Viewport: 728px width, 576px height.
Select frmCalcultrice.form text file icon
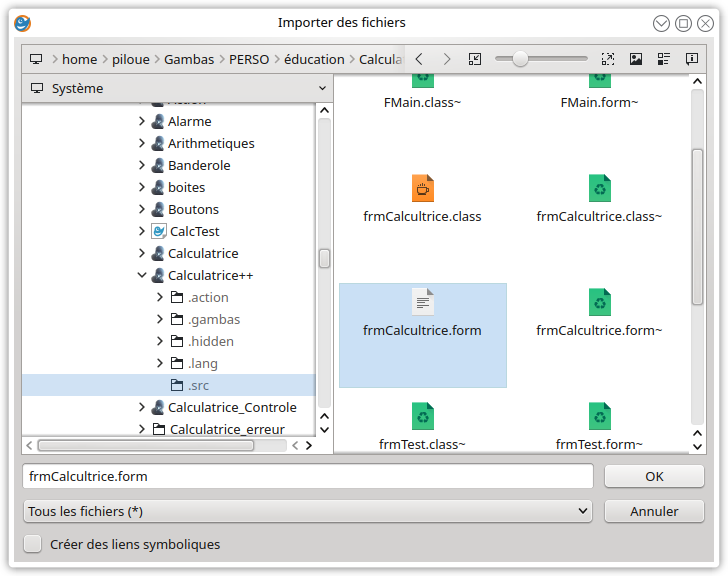[422, 302]
